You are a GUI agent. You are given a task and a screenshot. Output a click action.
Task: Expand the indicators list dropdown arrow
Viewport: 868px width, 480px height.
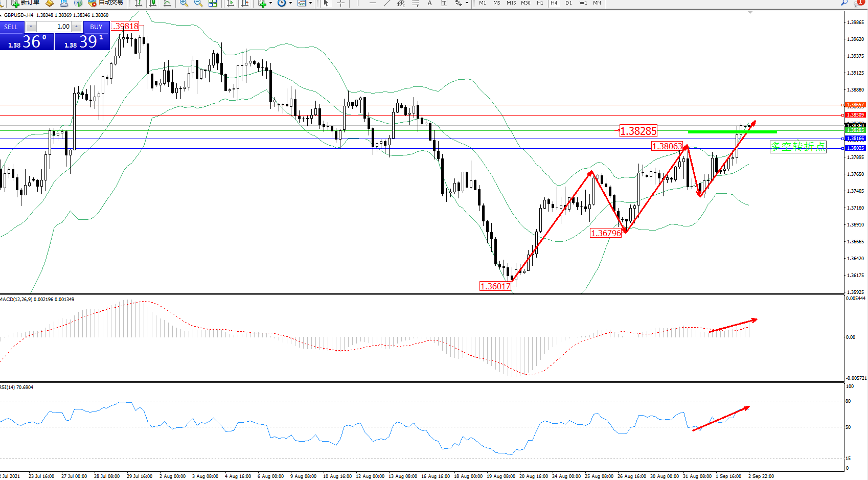[270, 3]
